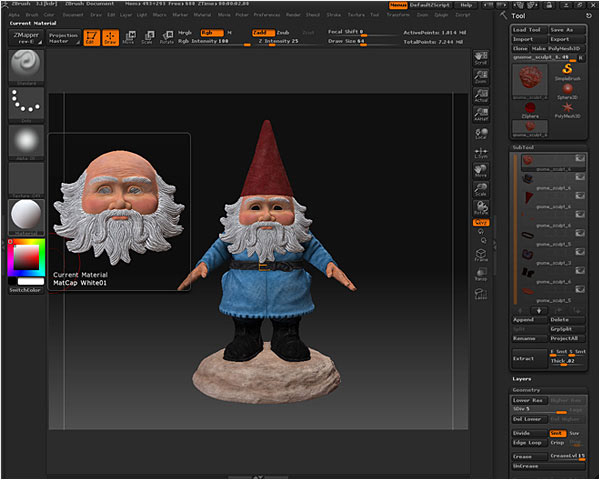Collapse the Tool palette title
Image resolution: width=600 pixels, height=480 pixels.
point(518,16)
